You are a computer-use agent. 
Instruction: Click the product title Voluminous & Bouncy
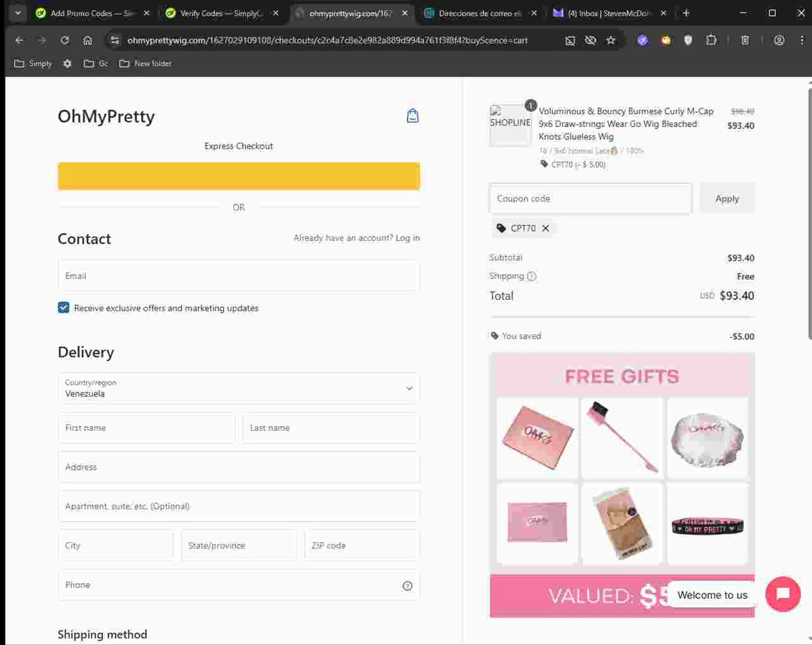point(626,124)
